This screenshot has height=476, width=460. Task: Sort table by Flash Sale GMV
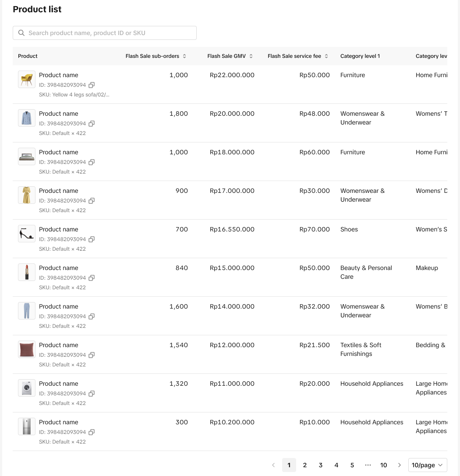tap(251, 56)
